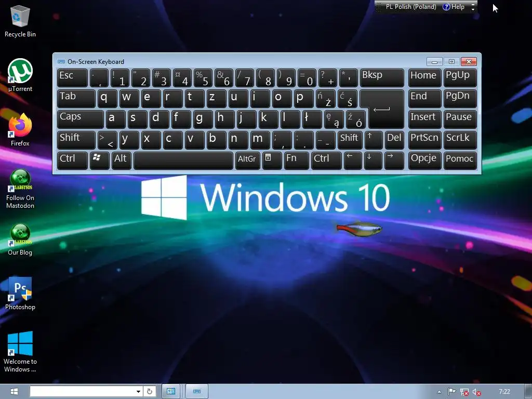This screenshot has width=532, height=399.
Task: Open the Our Blog desktop shortcut
Action: tap(20, 240)
